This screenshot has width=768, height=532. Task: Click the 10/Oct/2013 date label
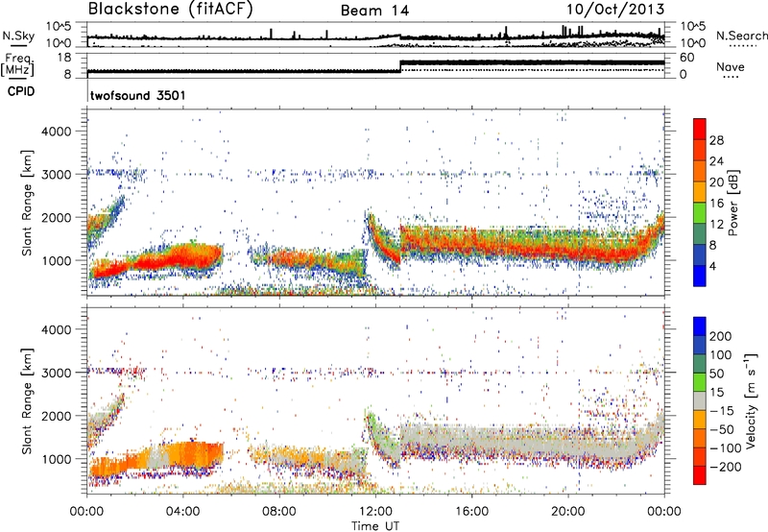pyautogui.click(x=615, y=10)
